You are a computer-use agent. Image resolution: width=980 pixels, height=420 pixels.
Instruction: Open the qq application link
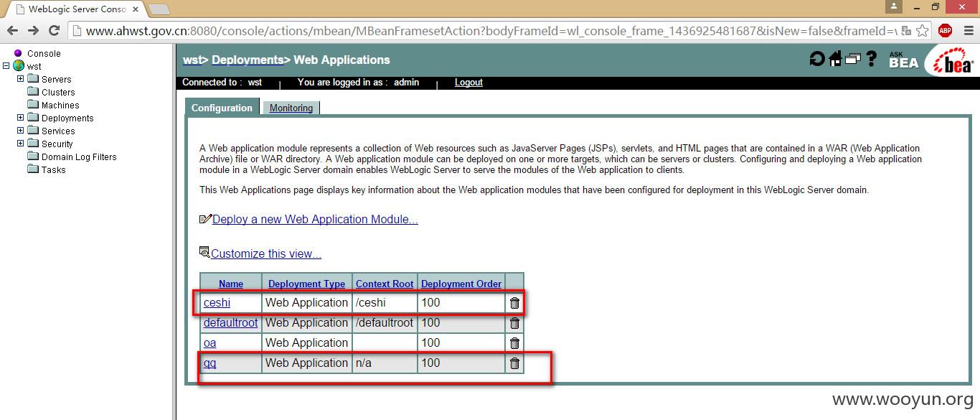209,363
